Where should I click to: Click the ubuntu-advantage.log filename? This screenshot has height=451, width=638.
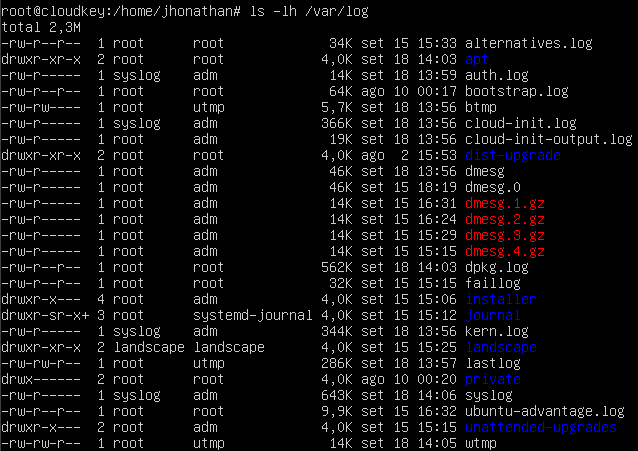pyautogui.click(x=544, y=411)
